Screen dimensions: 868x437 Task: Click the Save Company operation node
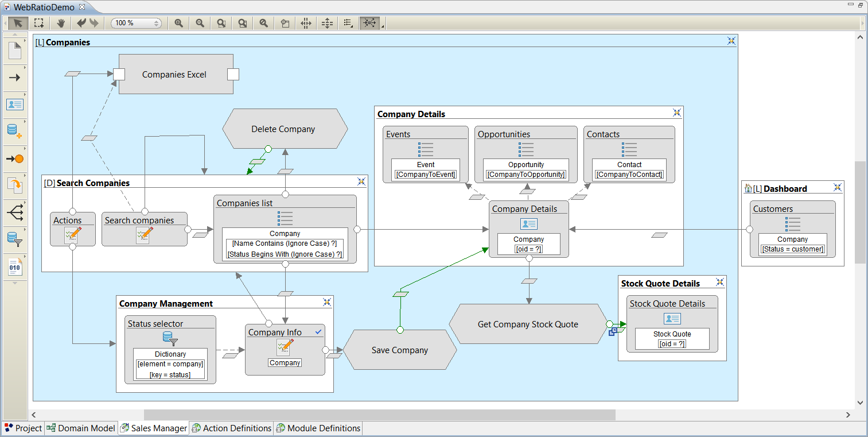click(400, 350)
